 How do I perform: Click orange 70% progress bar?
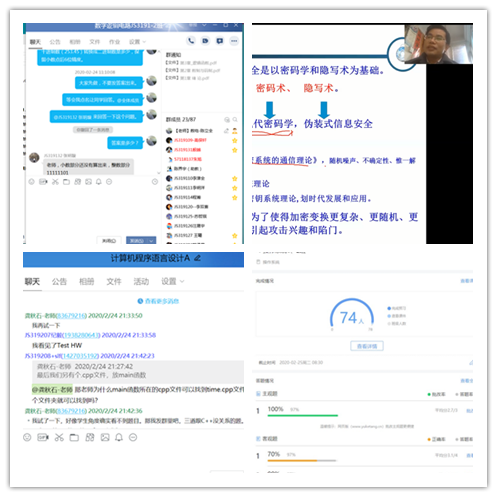coord(292,460)
